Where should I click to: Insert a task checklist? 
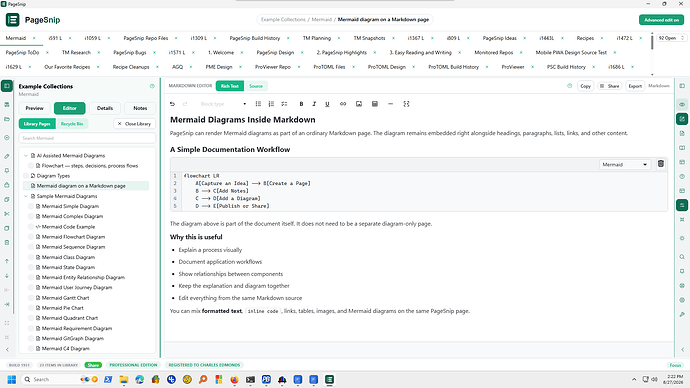(x=284, y=104)
